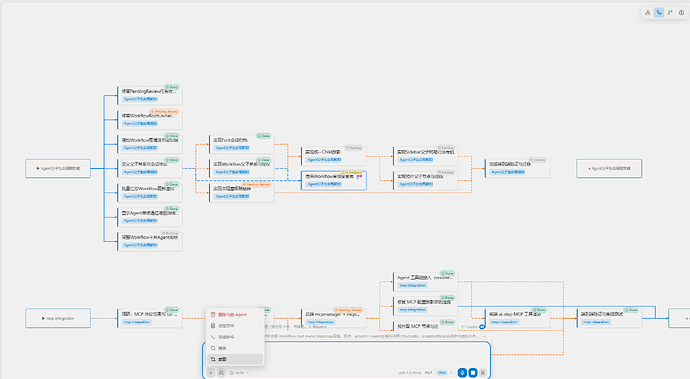Click the plus attachment icon in chat input

pyautogui.click(x=211, y=372)
